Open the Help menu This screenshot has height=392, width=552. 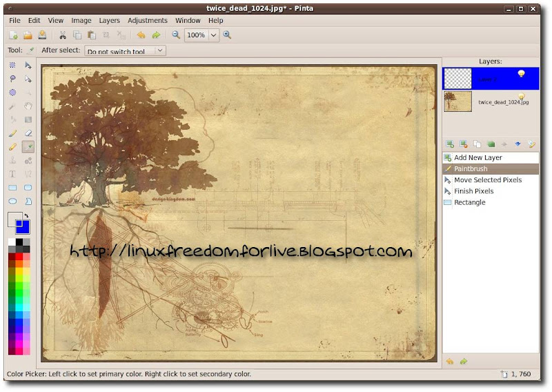[215, 21]
